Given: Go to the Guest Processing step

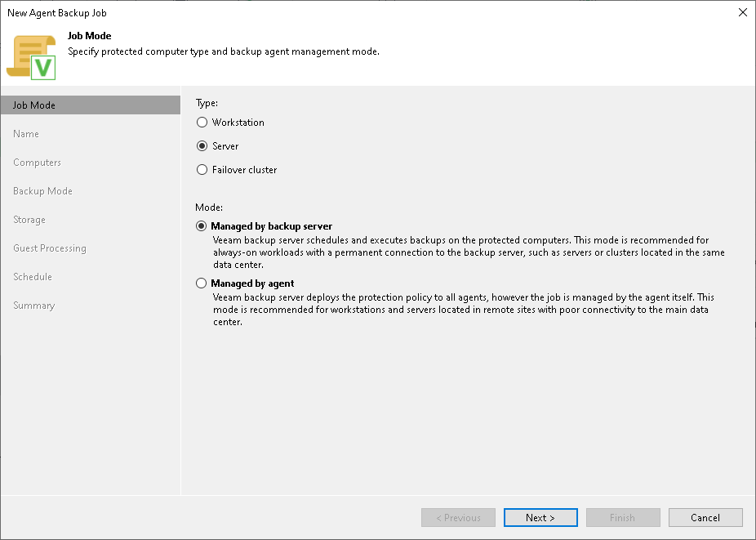Looking at the screenshot, I should [x=49, y=248].
